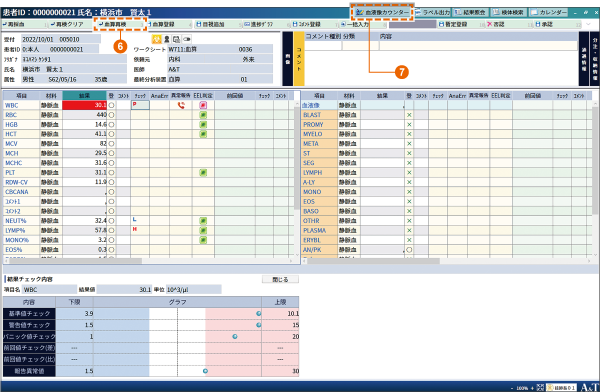Click the ラベル出力 button

click(433, 13)
